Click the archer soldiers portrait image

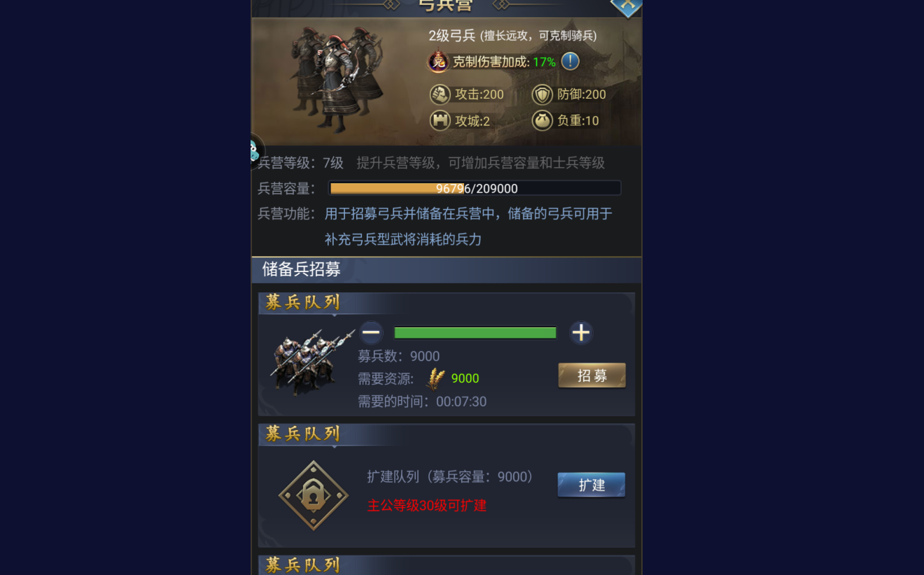tap(338, 79)
